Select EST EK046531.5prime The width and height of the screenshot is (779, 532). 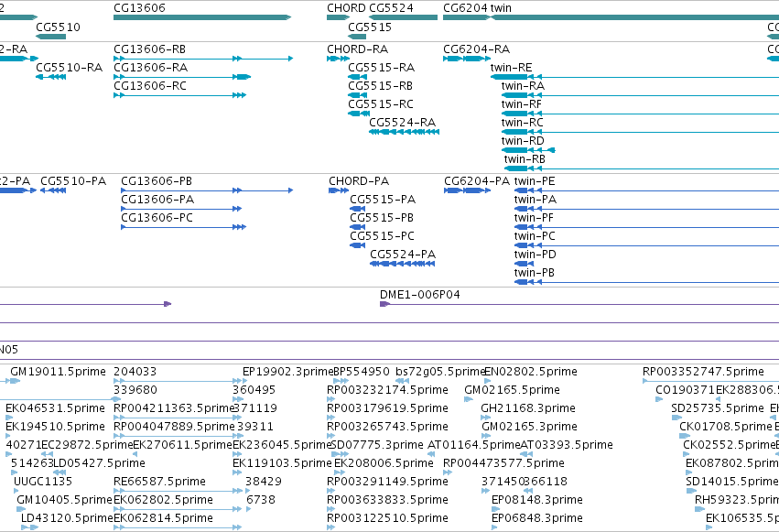pyautogui.click(x=55, y=408)
